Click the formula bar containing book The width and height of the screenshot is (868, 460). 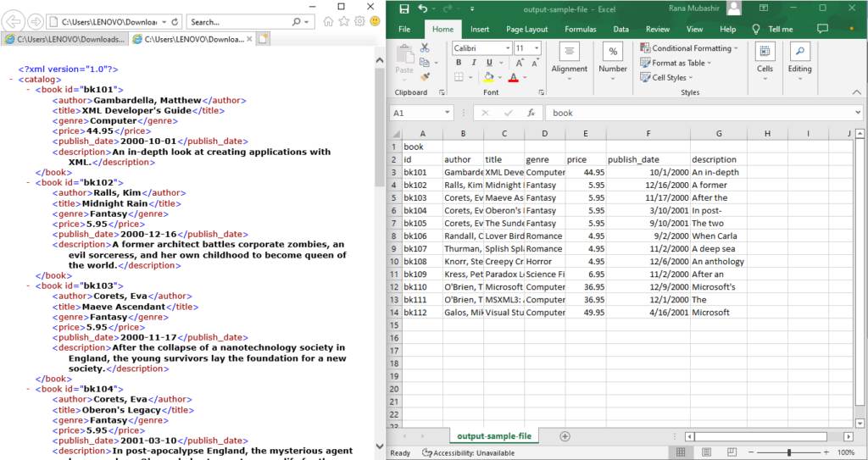[x=703, y=113]
